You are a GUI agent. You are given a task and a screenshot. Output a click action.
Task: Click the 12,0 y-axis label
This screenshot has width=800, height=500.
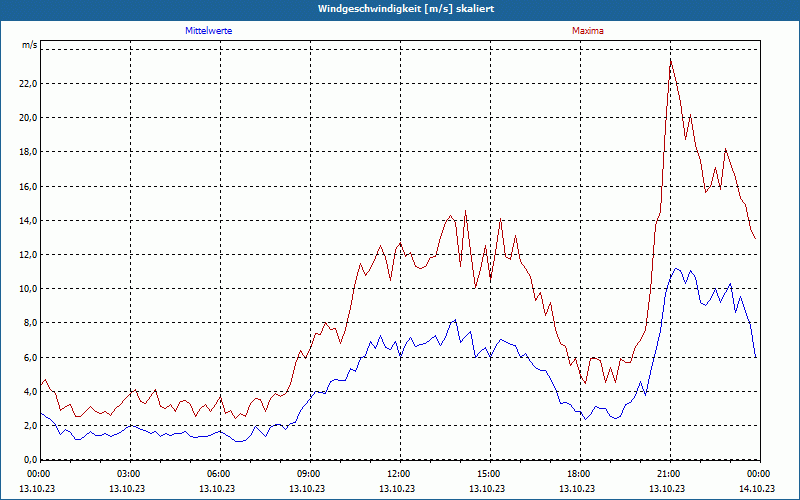coord(28,255)
